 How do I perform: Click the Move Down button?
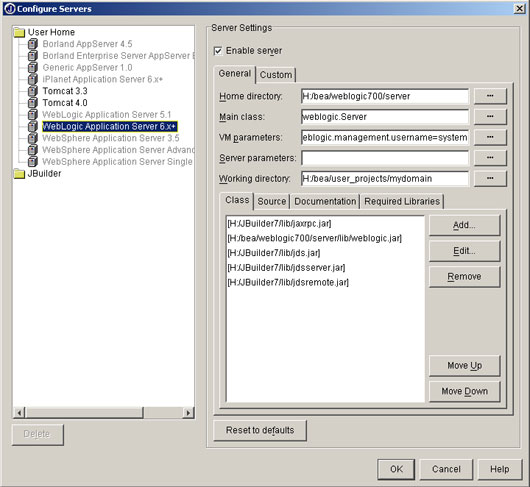pos(464,391)
